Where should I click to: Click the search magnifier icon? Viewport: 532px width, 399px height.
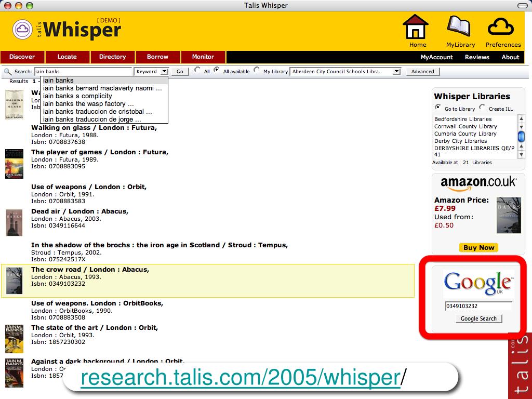pyautogui.click(x=7, y=72)
